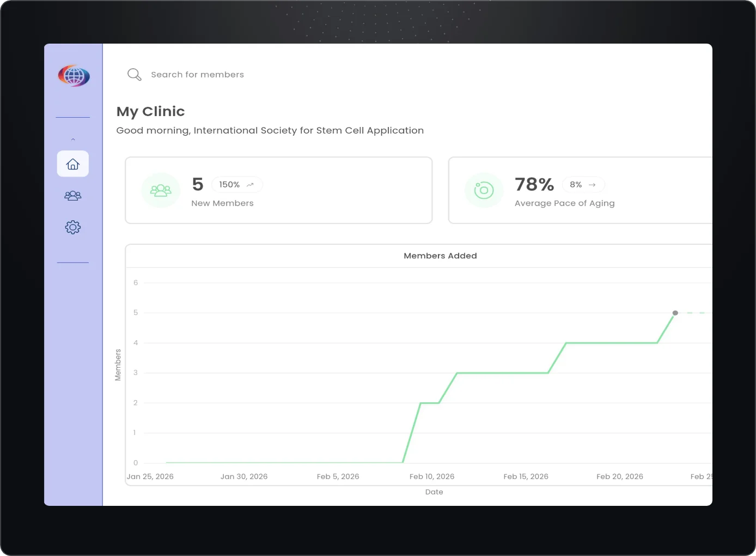The width and height of the screenshot is (756, 556).
Task: Click the Average Pace of Aging icon
Action: 484,190
